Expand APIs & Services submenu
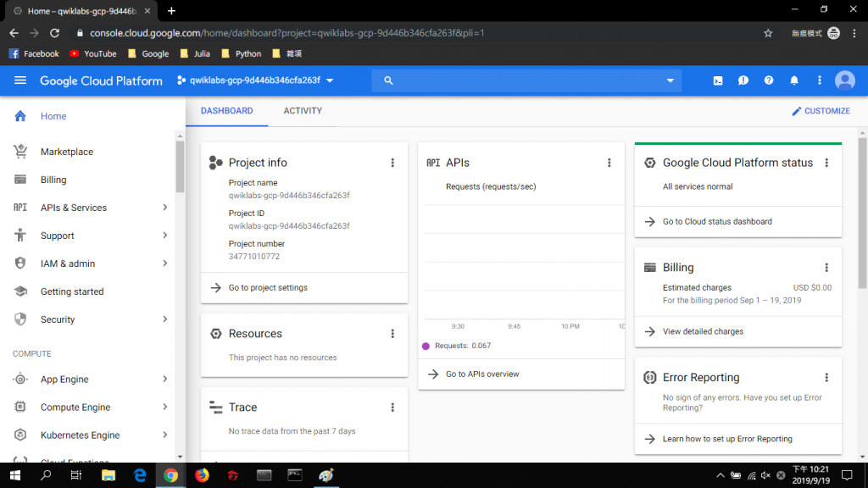This screenshot has height=488, width=868. pyautogui.click(x=165, y=208)
